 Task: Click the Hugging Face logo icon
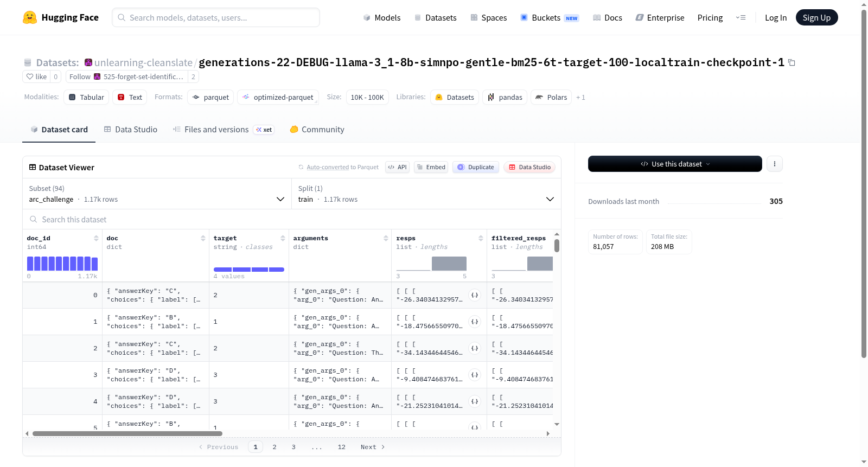click(x=30, y=17)
